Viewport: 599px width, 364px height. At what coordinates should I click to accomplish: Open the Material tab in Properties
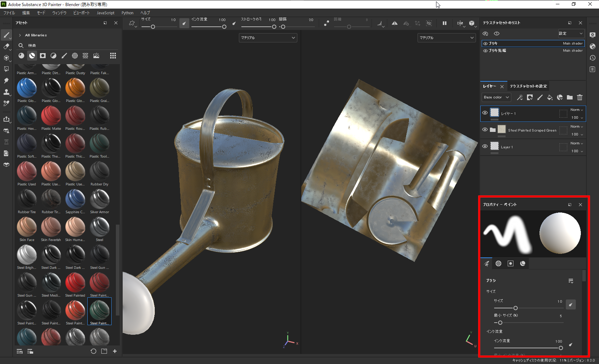tap(523, 263)
